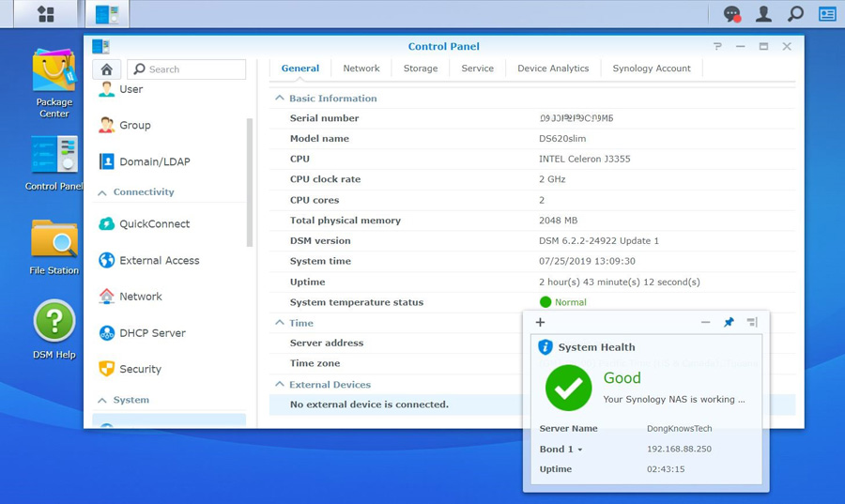
Task: Click the Control Panel help question mark
Action: (717, 46)
